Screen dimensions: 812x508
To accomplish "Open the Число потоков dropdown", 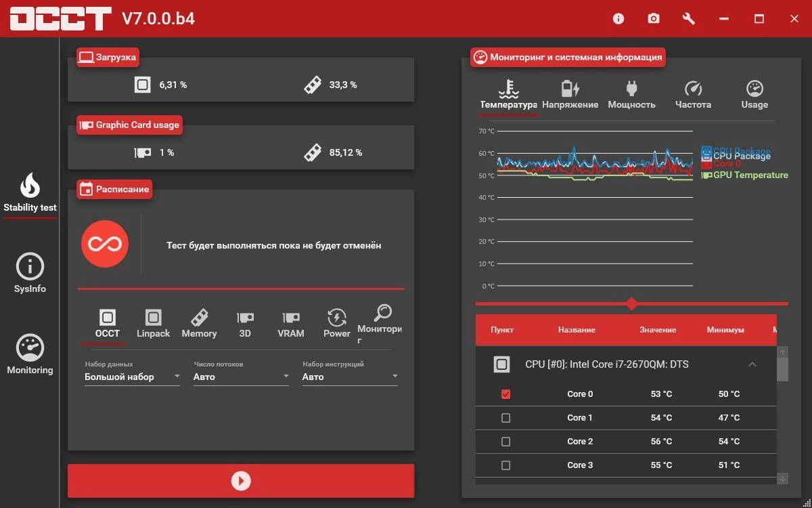I will [241, 377].
